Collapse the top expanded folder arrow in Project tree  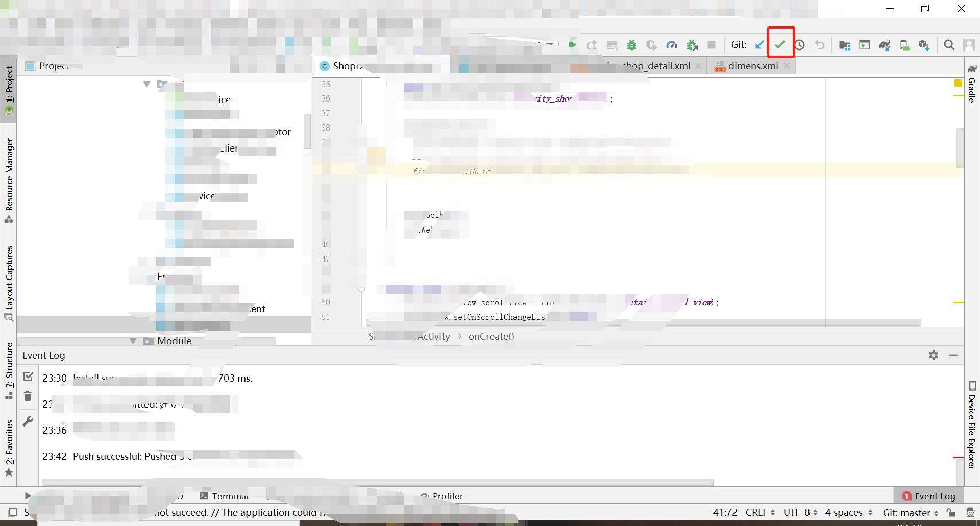(147, 84)
